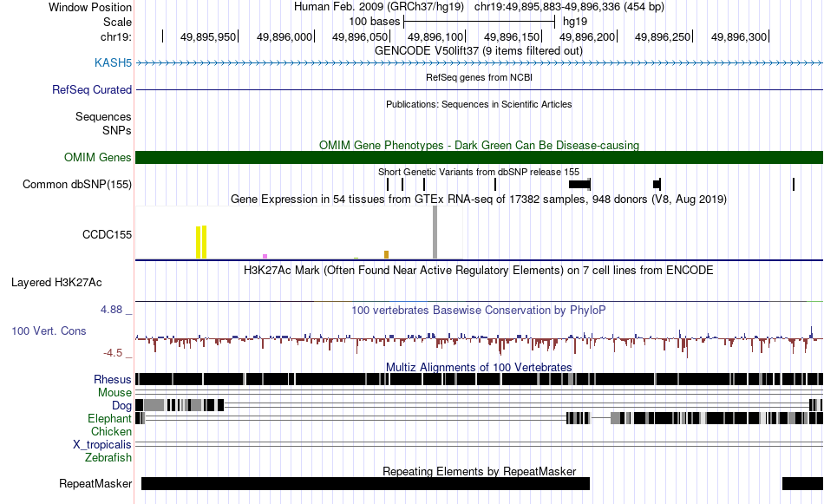Image resolution: width=824 pixels, height=504 pixels.
Task: Click Multiz Alignments of 100 Vertebrates title
Action: 479,367
